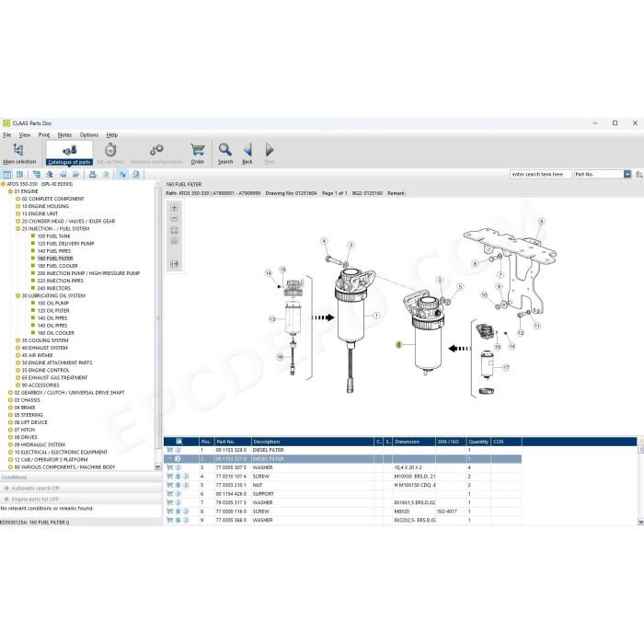Sort table by Description column header
644x644 pixels.
pos(312,442)
